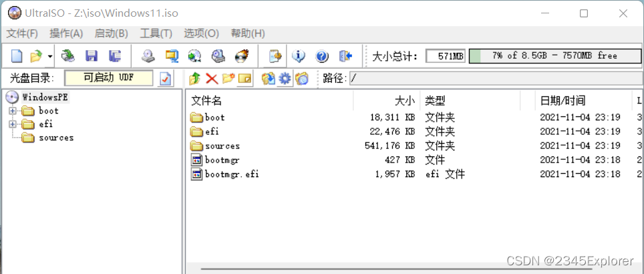Click the efi 文件 type cell
Image resolution: width=644 pixels, height=274 pixels.
[x=445, y=174]
